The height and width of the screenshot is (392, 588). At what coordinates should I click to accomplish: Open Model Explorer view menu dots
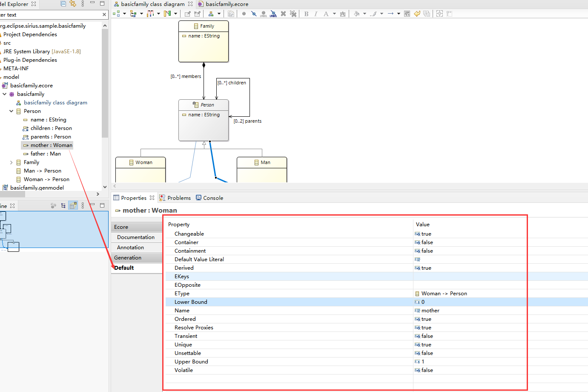tap(83, 4)
